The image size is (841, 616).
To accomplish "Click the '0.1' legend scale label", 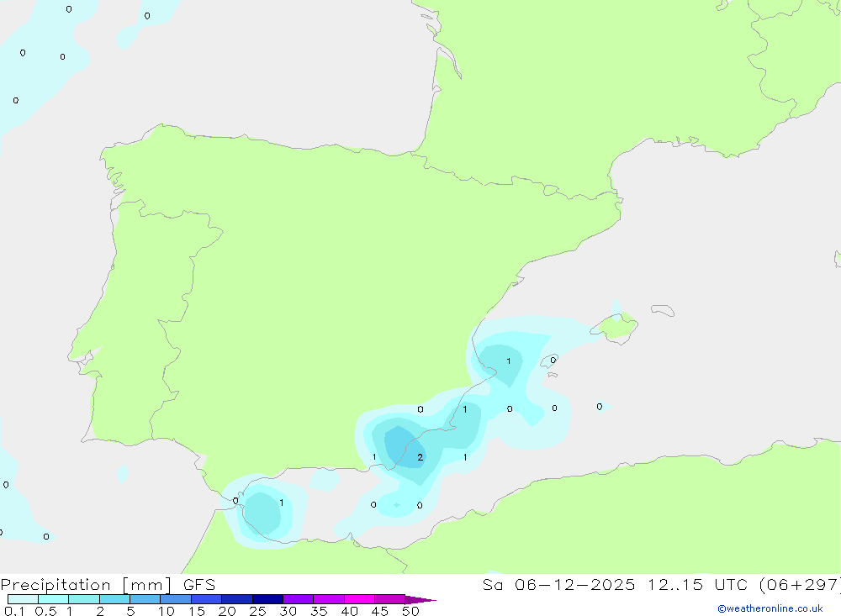I will coord(14,611).
